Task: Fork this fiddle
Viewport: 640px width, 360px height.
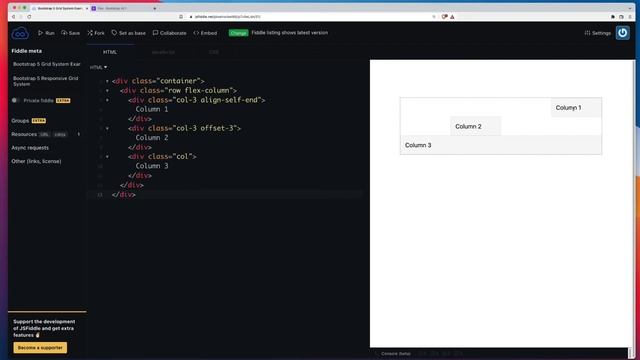Action: (96, 33)
